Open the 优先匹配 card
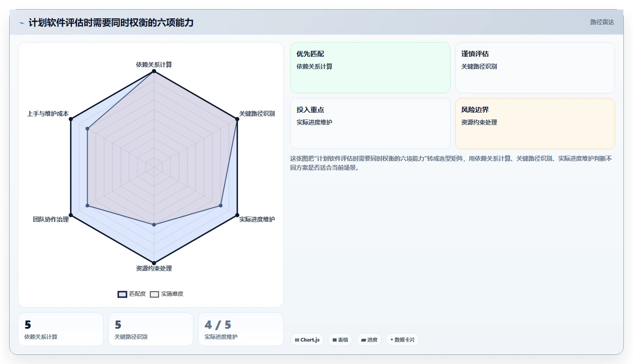This screenshot has width=633, height=364. [370, 68]
